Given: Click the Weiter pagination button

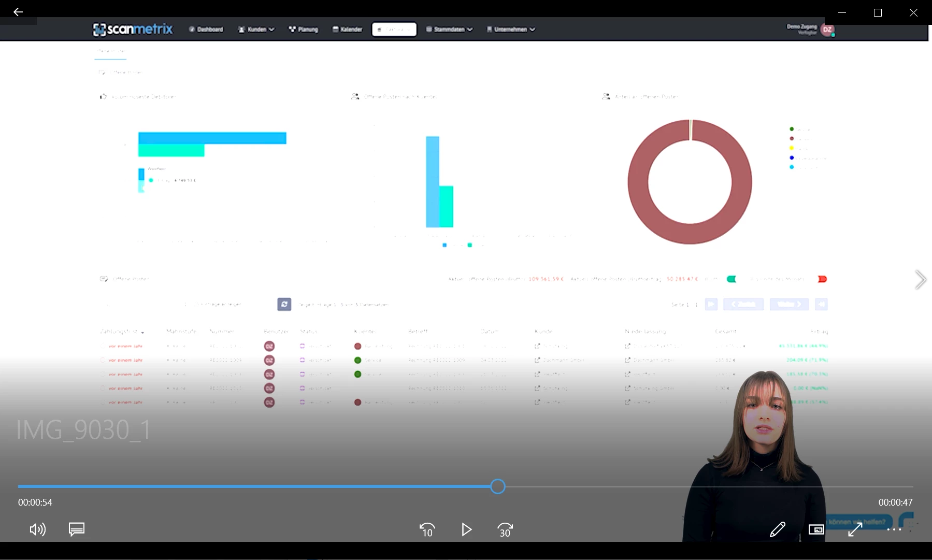Looking at the screenshot, I should (789, 304).
